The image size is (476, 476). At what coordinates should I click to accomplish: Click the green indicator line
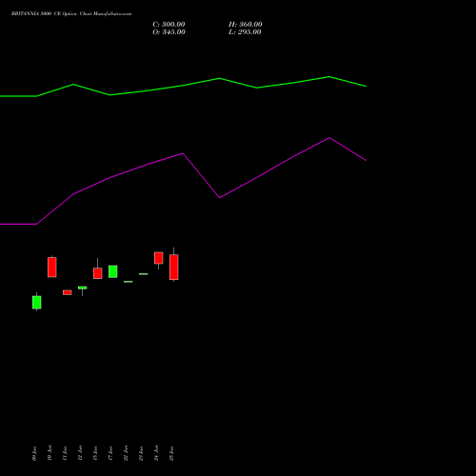click(183, 85)
